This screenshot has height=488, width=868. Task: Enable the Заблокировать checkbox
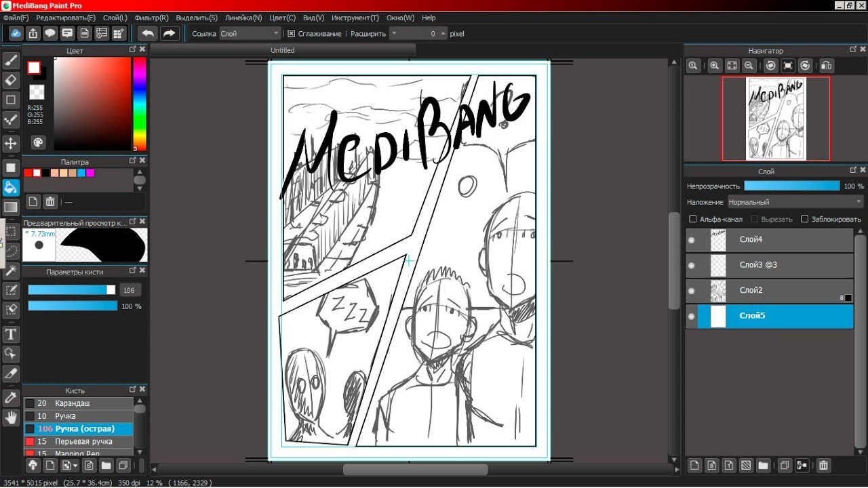point(805,219)
